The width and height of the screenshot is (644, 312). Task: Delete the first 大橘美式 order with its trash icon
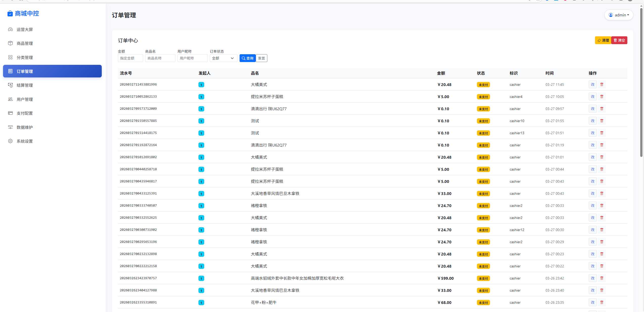click(x=602, y=84)
